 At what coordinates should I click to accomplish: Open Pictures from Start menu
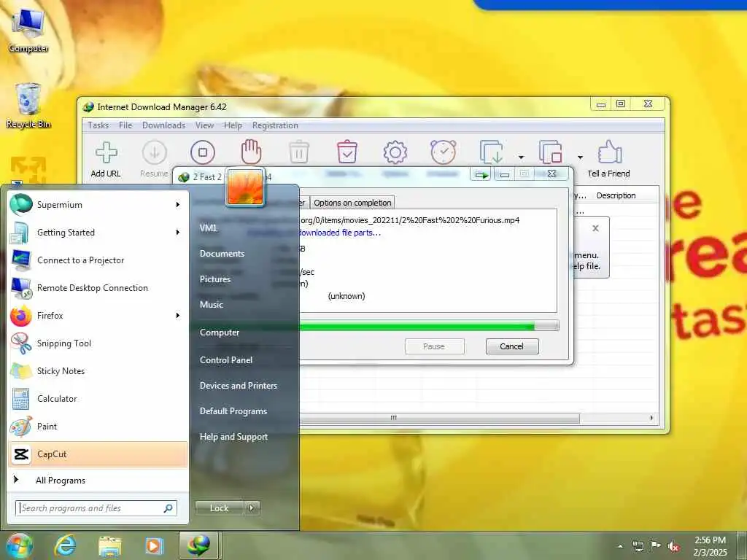[215, 279]
